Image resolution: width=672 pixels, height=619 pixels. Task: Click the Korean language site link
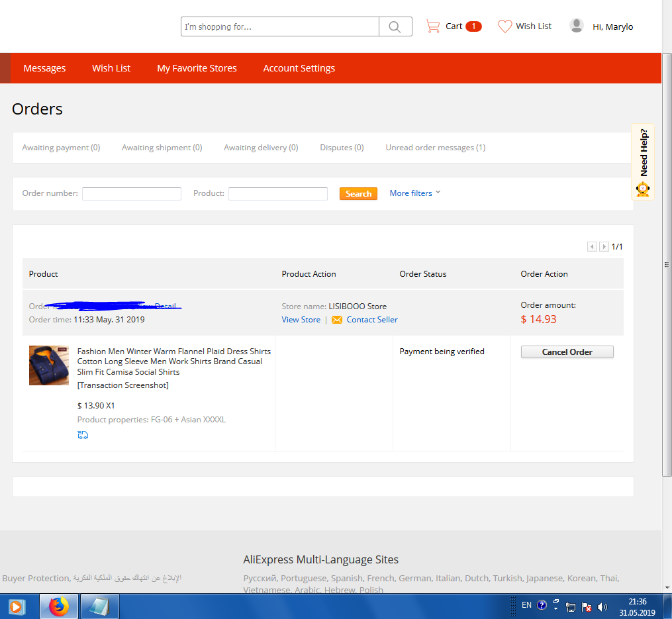tap(581, 578)
